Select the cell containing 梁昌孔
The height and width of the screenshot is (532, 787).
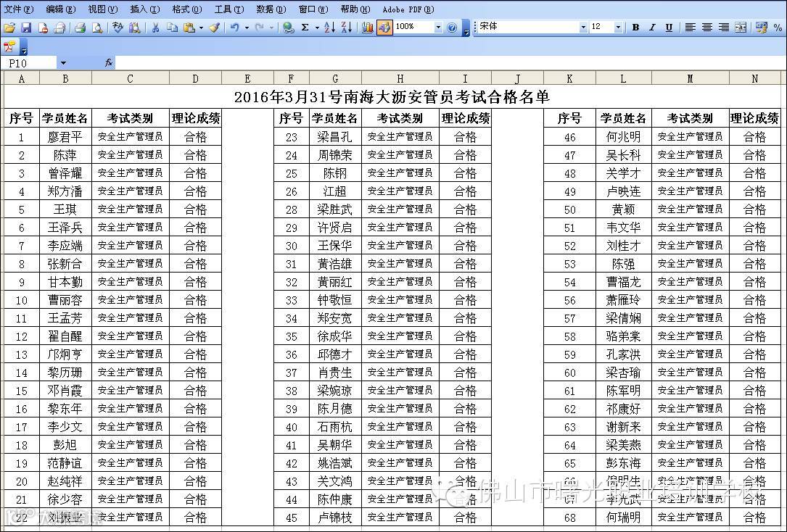pos(335,137)
